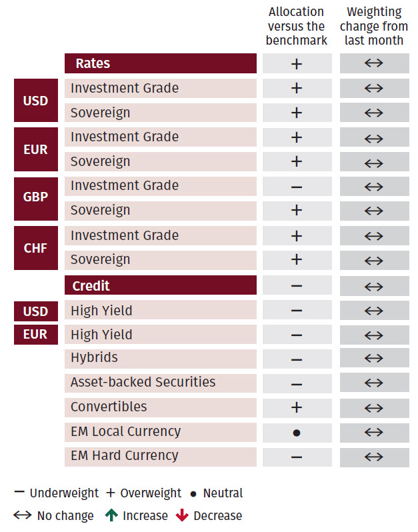The height and width of the screenshot is (532, 418).
Task: Click the plus sign in Convertibles row
Action: click(297, 407)
